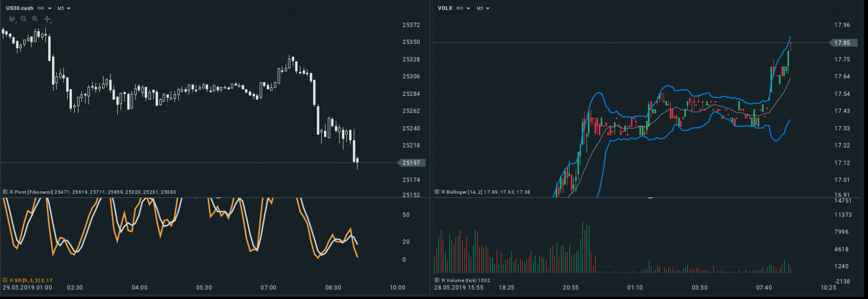Zoom out the US30.cash chart
Image resolution: width=868 pixels, height=299 pixels.
[x=24, y=19]
